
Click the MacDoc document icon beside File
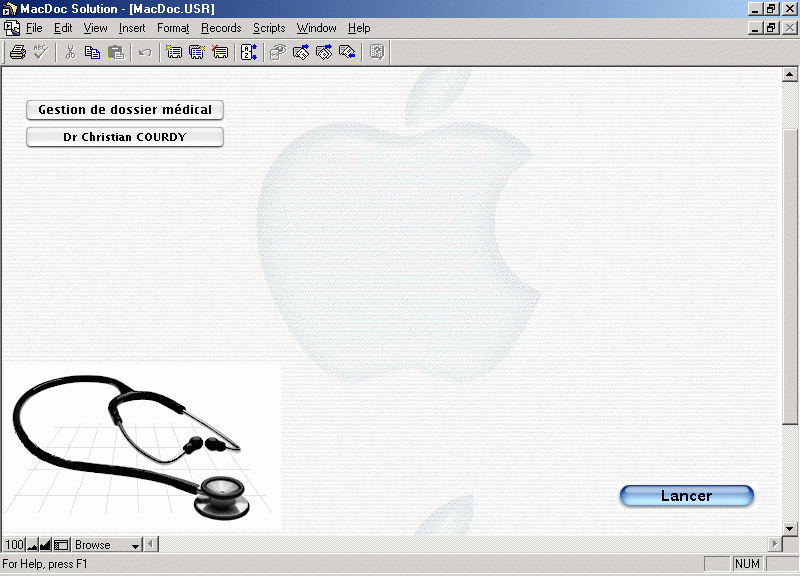click(x=11, y=28)
